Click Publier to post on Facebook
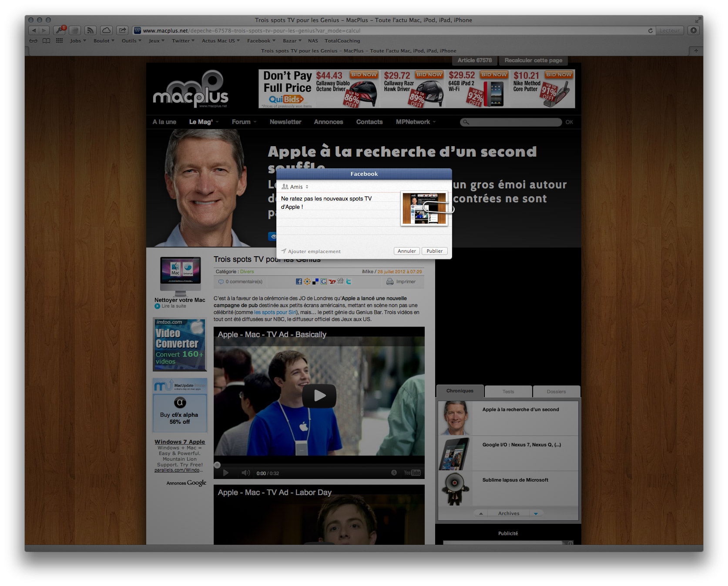Viewport: 728px width, 586px height. (434, 251)
